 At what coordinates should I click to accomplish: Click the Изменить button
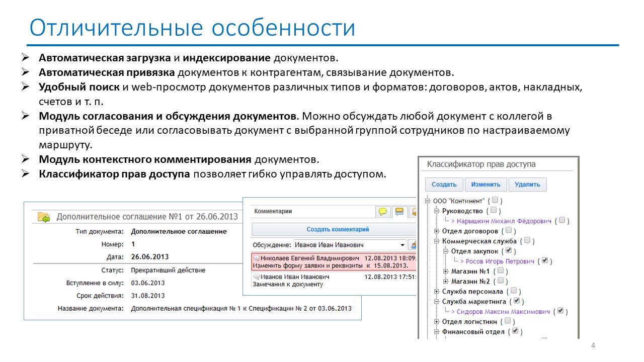(x=486, y=185)
